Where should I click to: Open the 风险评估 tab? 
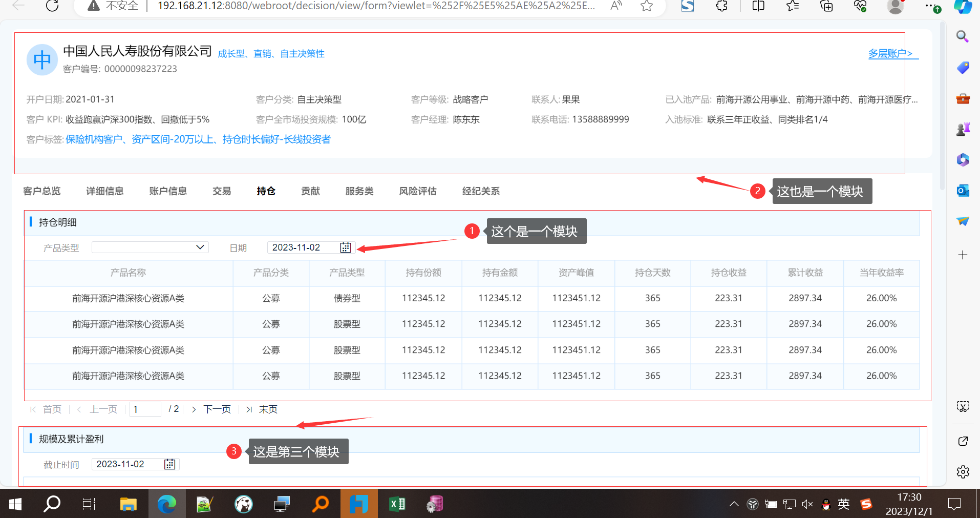pyautogui.click(x=418, y=191)
